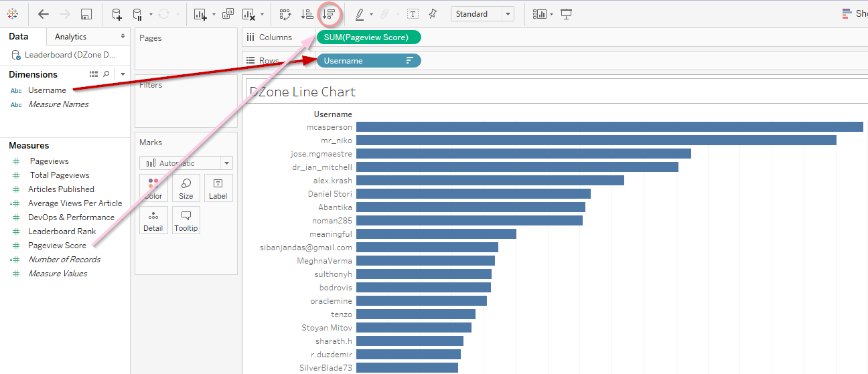The height and width of the screenshot is (374, 868).
Task: Enter presentation mode
Action: tap(567, 13)
